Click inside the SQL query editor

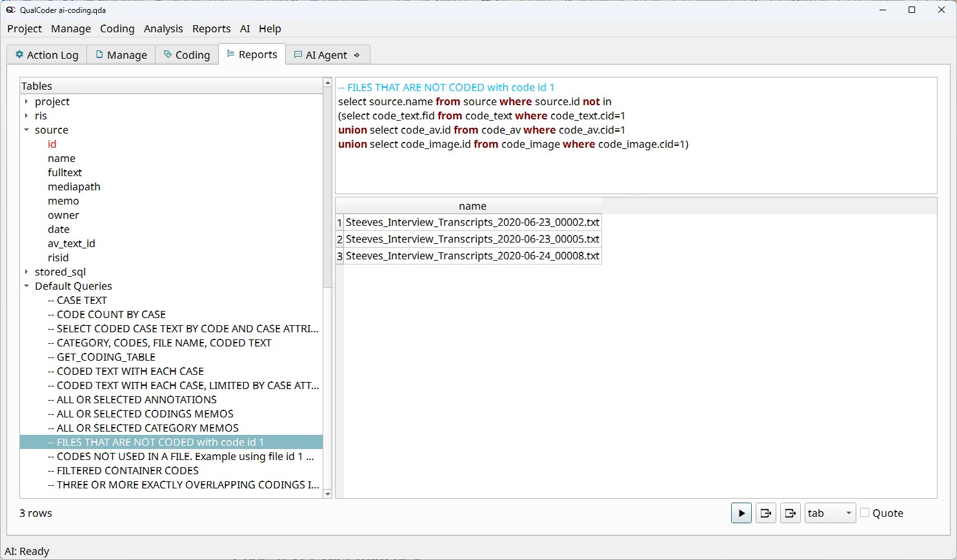click(636, 135)
